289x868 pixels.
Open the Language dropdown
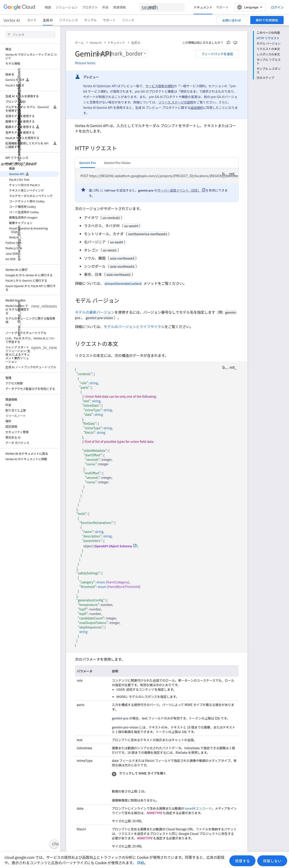click(250, 7)
